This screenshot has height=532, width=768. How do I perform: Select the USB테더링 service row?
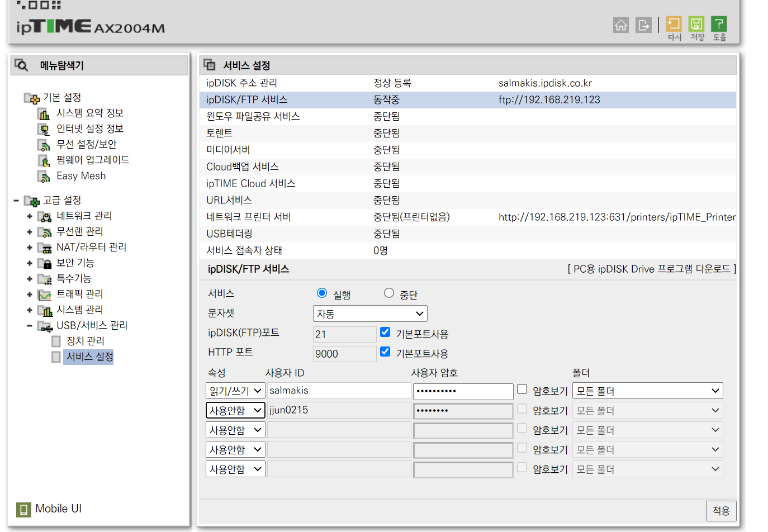[468, 234]
